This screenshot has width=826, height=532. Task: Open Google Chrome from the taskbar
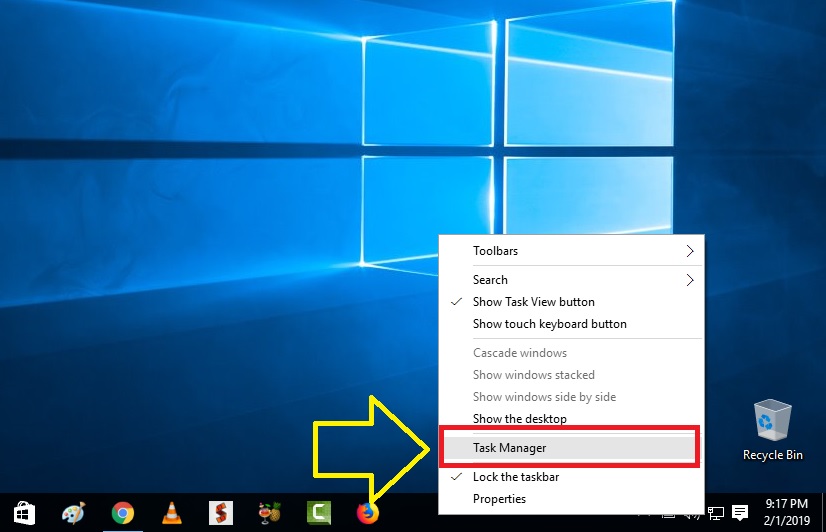click(x=123, y=513)
